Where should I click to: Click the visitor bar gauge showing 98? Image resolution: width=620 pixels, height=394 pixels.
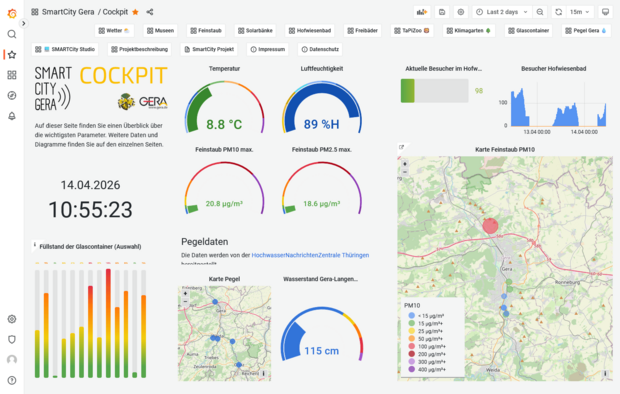pos(435,91)
